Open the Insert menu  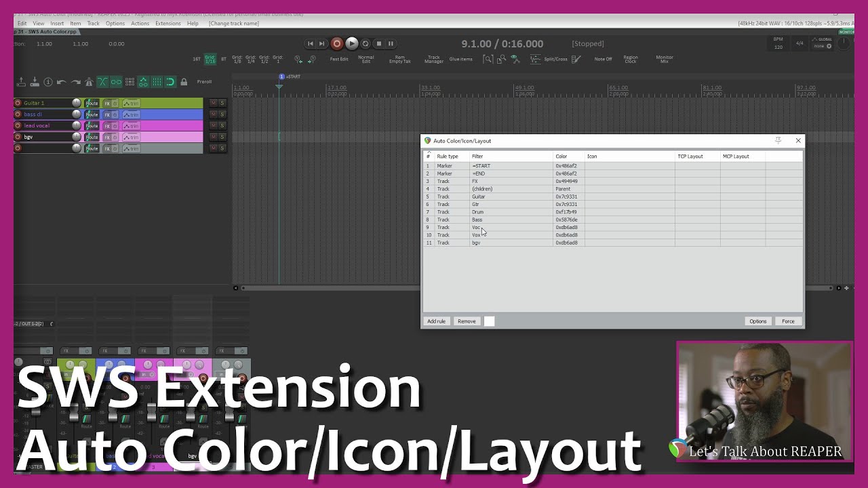[57, 23]
